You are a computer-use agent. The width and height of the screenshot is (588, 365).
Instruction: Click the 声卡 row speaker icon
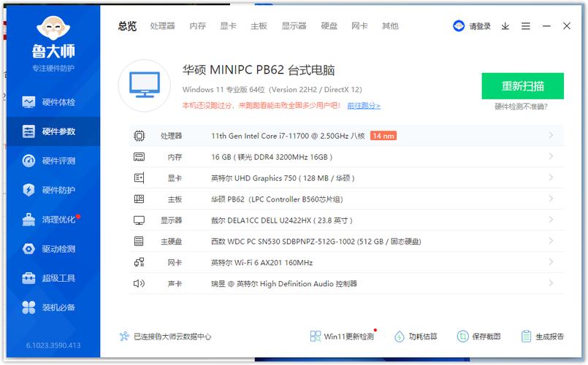(139, 283)
